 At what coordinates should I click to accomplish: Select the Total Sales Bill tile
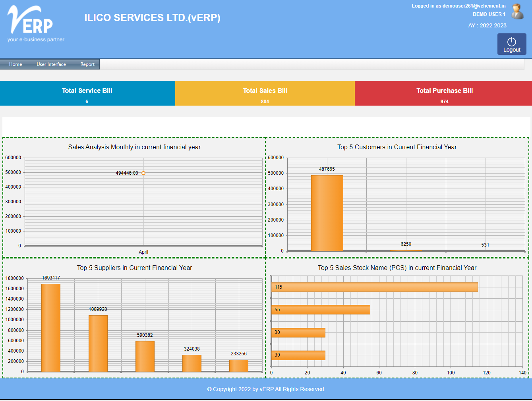click(x=265, y=93)
